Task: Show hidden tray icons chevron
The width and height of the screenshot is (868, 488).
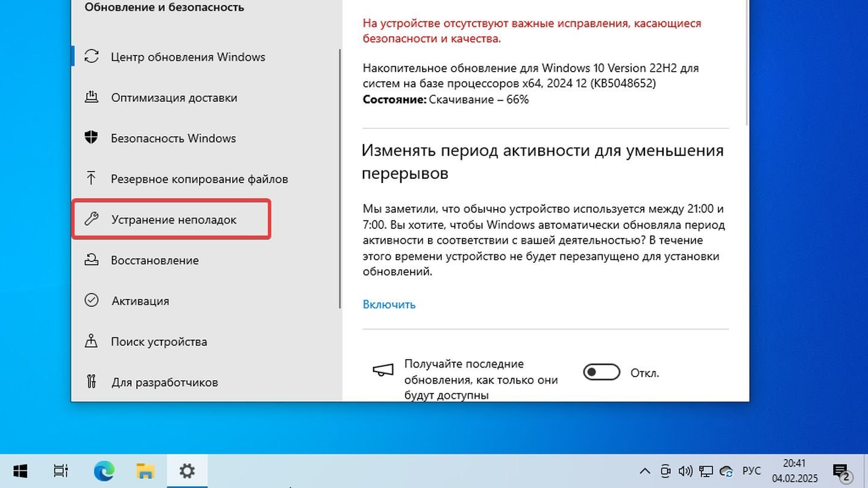Action: point(644,471)
